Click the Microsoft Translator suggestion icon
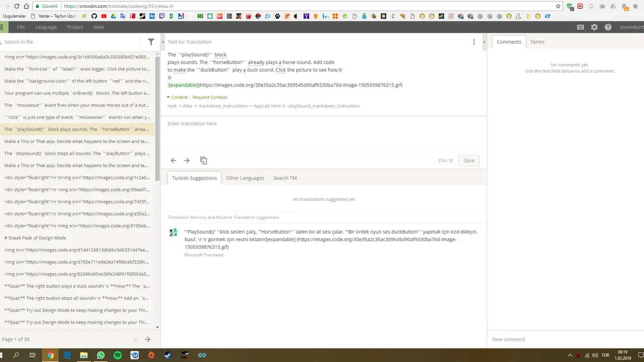The height and width of the screenshot is (362, 644). tap(173, 232)
